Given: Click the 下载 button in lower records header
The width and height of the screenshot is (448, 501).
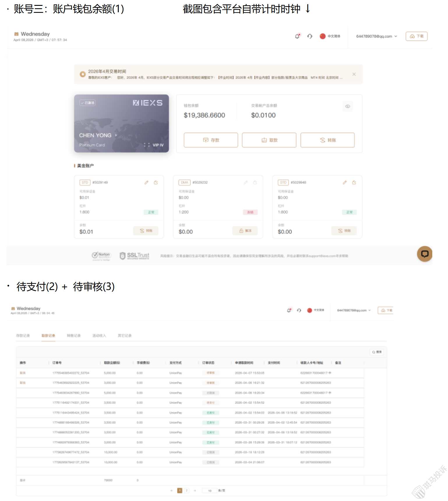Looking at the screenshot, I should [x=386, y=310].
